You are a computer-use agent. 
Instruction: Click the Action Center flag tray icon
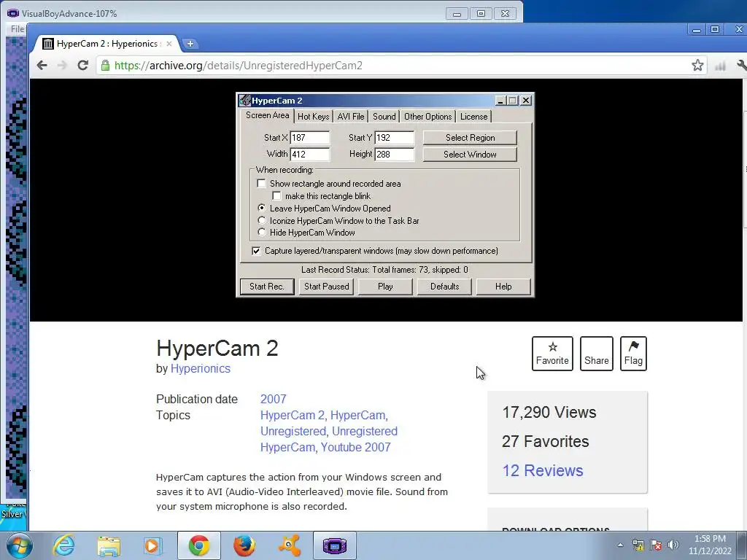coord(656,545)
